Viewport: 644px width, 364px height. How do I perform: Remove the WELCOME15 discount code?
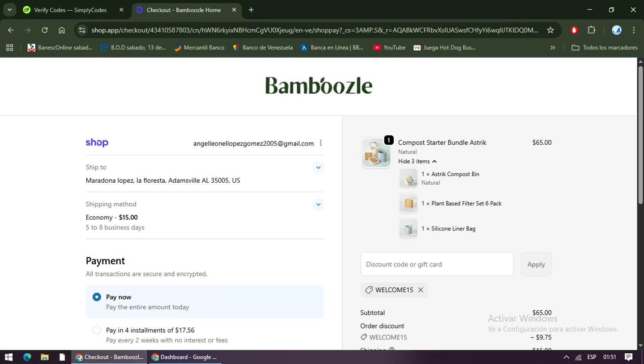421,290
